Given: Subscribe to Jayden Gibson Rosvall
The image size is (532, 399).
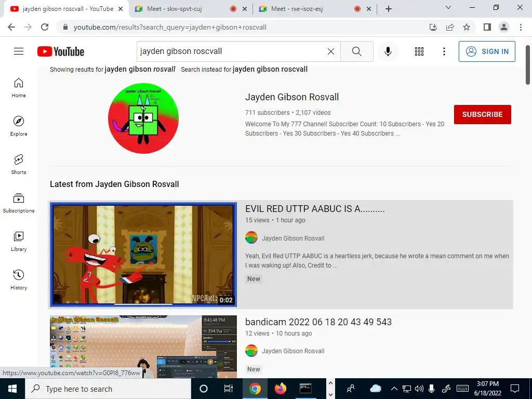Looking at the screenshot, I should click(x=483, y=114).
